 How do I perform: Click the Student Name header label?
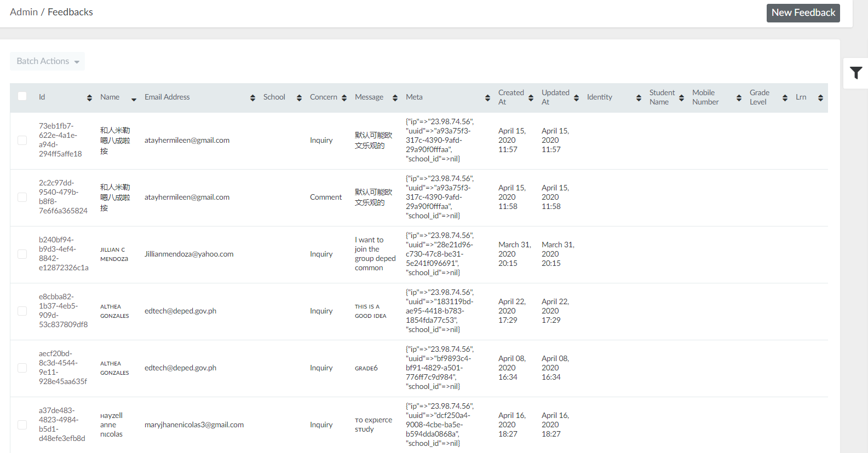pos(662,97)
